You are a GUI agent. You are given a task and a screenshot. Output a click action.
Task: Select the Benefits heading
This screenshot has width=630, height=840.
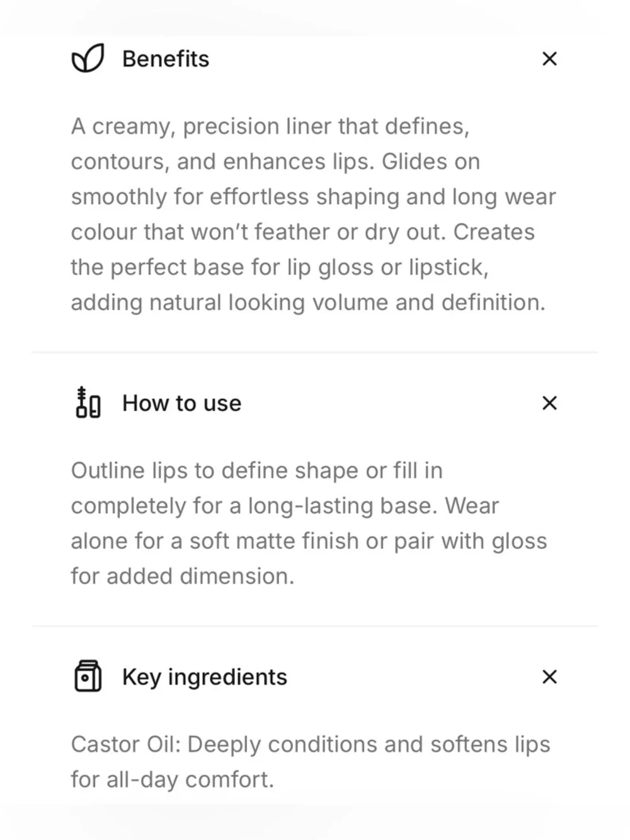tap(166, 59)
